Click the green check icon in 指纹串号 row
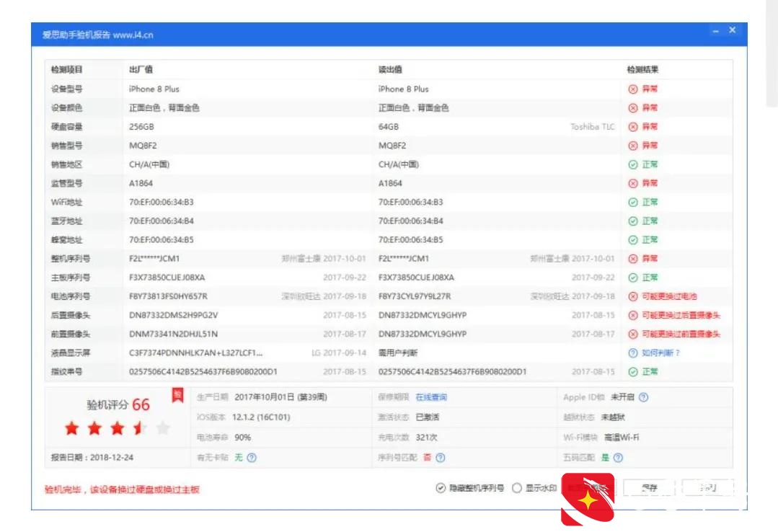Image resolution: width=778 pixels, height=532 pixels. (x=632, y=372)
